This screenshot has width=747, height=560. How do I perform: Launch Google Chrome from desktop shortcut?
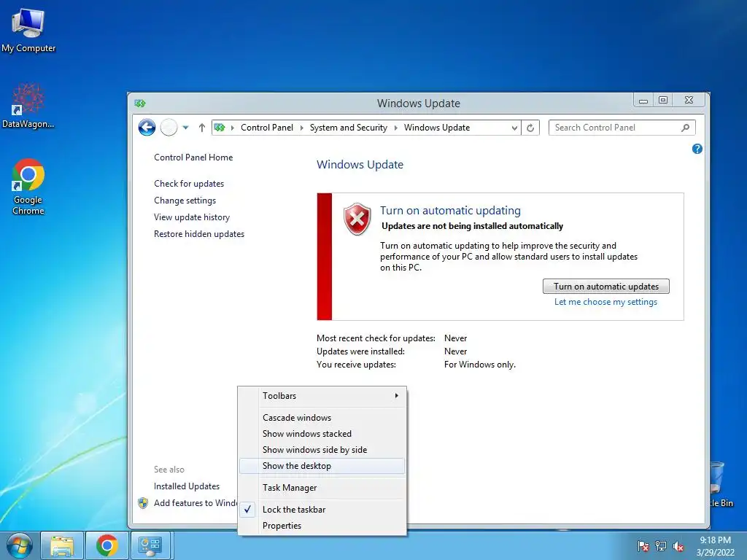point(28,187)
